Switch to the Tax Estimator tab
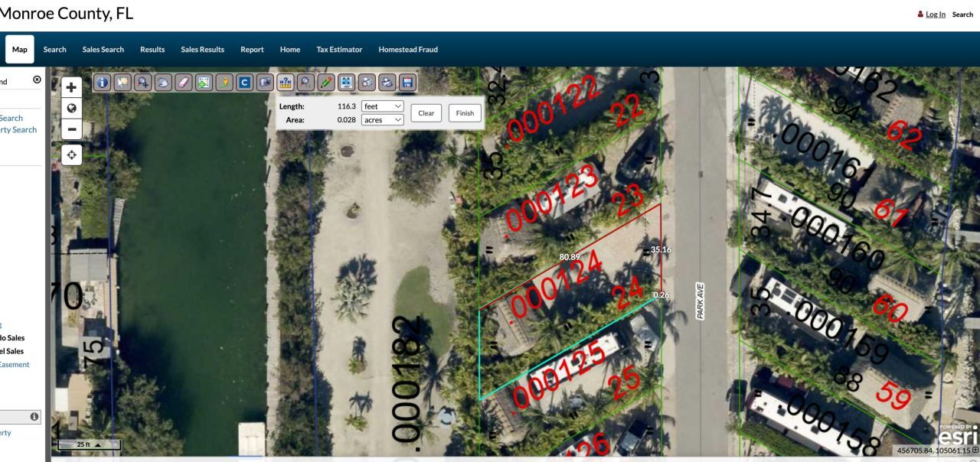The image size is (980, 462). pos(339,49)
